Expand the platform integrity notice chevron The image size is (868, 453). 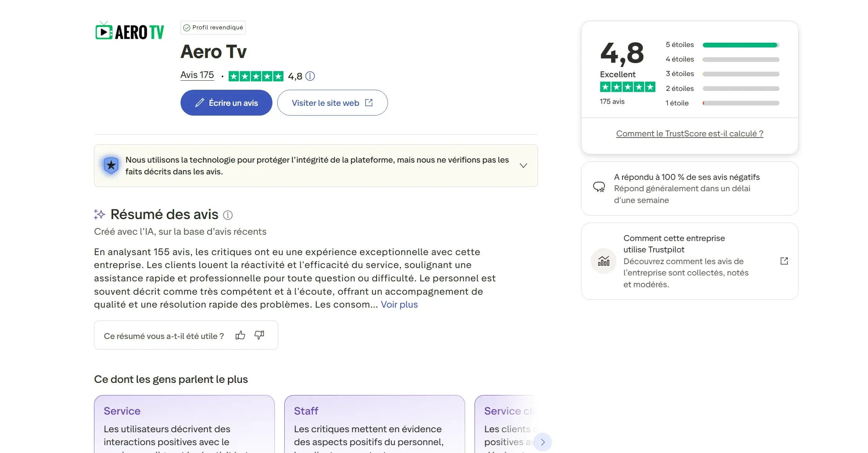pyautogui.click(x=523, y=165)
